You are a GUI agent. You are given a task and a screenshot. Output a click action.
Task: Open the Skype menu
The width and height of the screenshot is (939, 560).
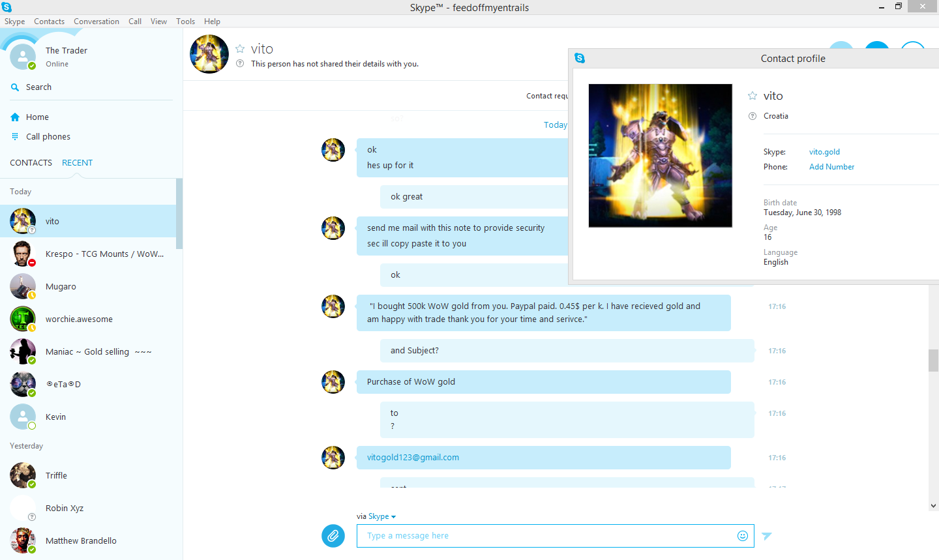coord(14,22)
